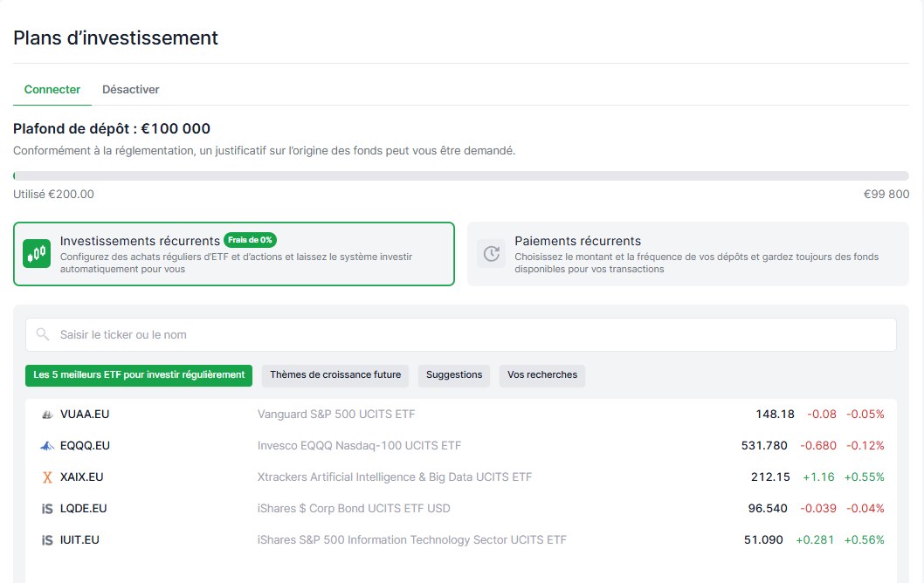Image resolution: width=924 pixels, height=583 pixels.
Task: Show the Vos recherches filter
Action: (542, 375)
